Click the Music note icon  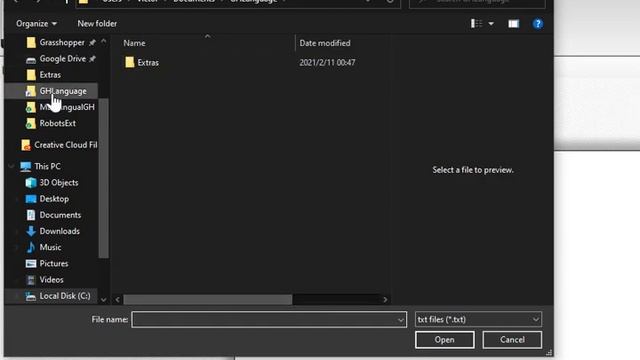click(x=31, y=247)
